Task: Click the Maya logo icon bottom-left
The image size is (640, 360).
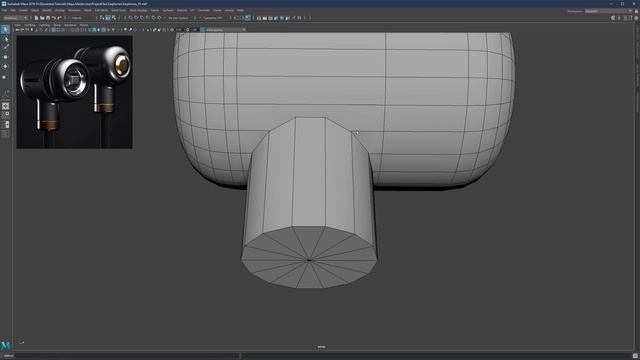Action: pyautogui.click(x=5, y=346)
